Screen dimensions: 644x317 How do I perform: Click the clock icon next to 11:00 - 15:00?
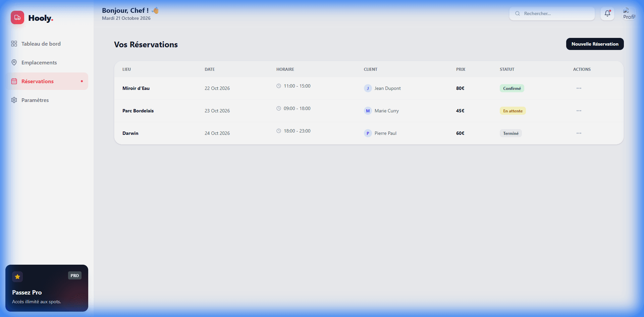click(x=279, y=86)
